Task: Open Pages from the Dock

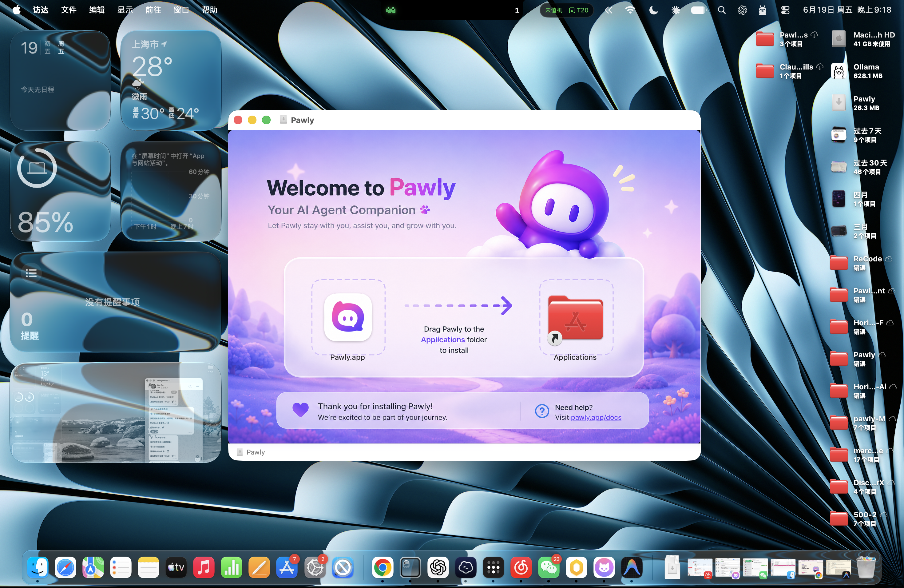Action: pyautogui.click(x=260, y=568)
